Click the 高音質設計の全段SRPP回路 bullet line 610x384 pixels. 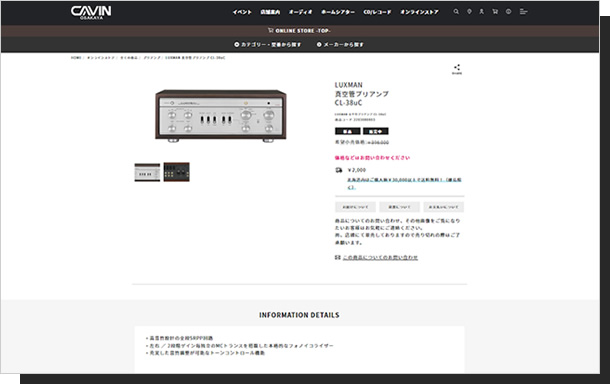(x=180, y=338)
